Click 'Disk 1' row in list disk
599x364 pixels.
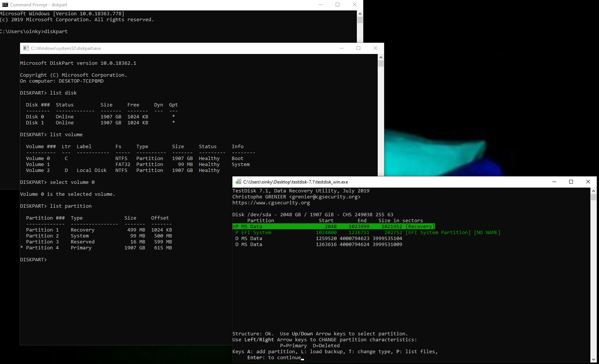click(x=101, y=123)
